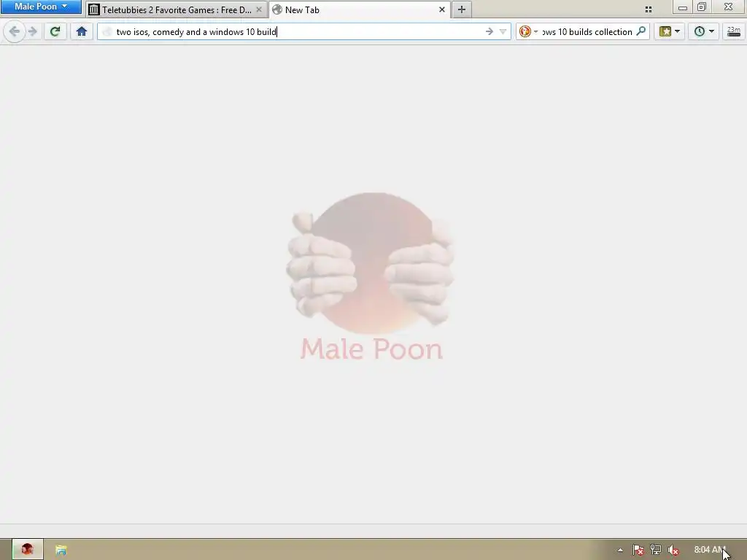Image resolution: width=747 pixels, height=560 pixels.
Task: Open the network tray icon
Action: click(656, 550)
